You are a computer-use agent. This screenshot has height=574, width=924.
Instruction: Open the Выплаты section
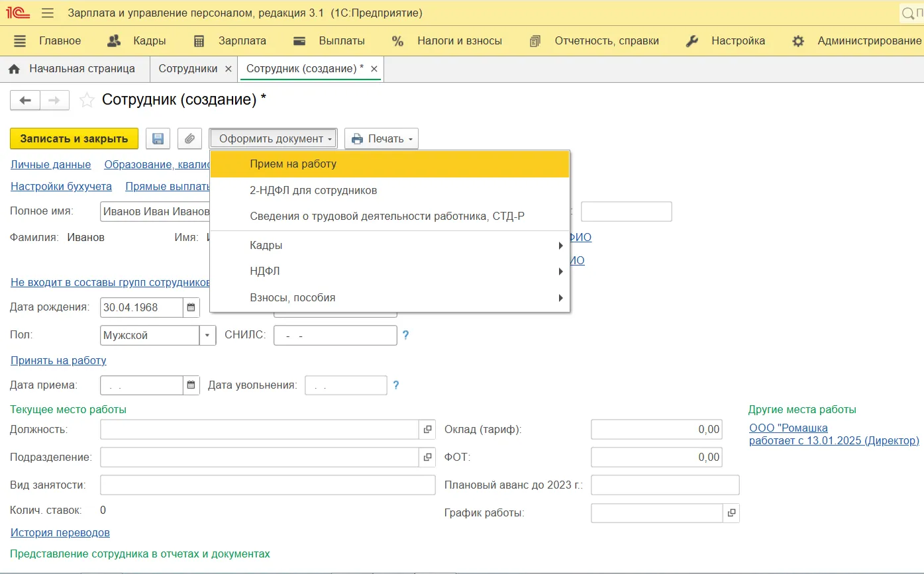click(x=342, y=41)
